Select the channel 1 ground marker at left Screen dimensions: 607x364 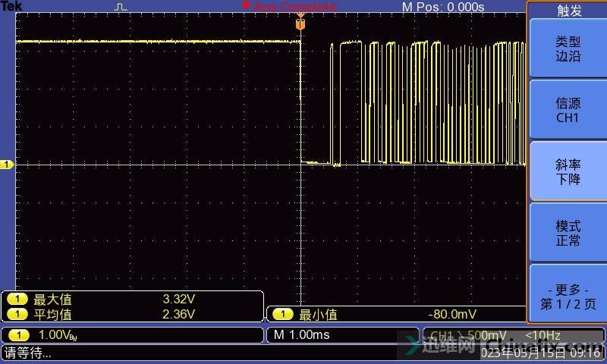[x=7, y=165]
